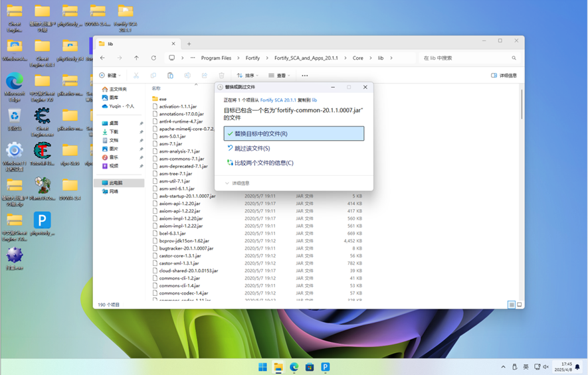The height and width of the screenshot is (375, 588).
Task: Click the Name column header to sort
Action: (156, 88)
